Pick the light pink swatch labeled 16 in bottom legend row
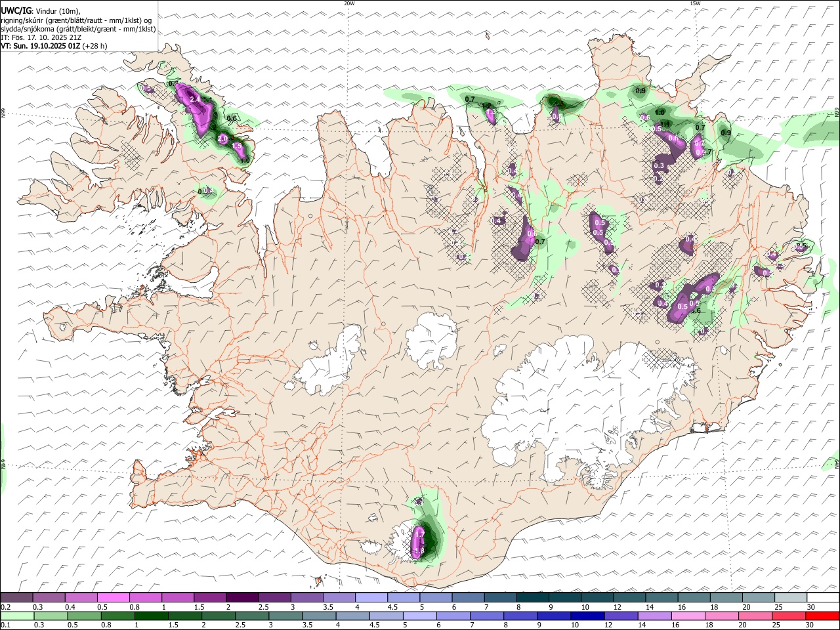This screenshot has height=630, width=840. 688,616
